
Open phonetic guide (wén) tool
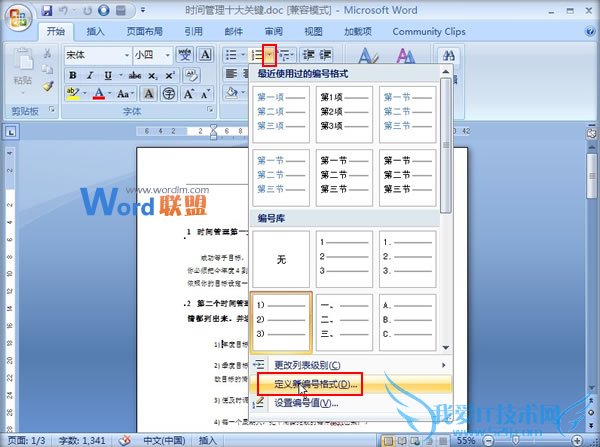pyautogui.click(x=184, y=55)
